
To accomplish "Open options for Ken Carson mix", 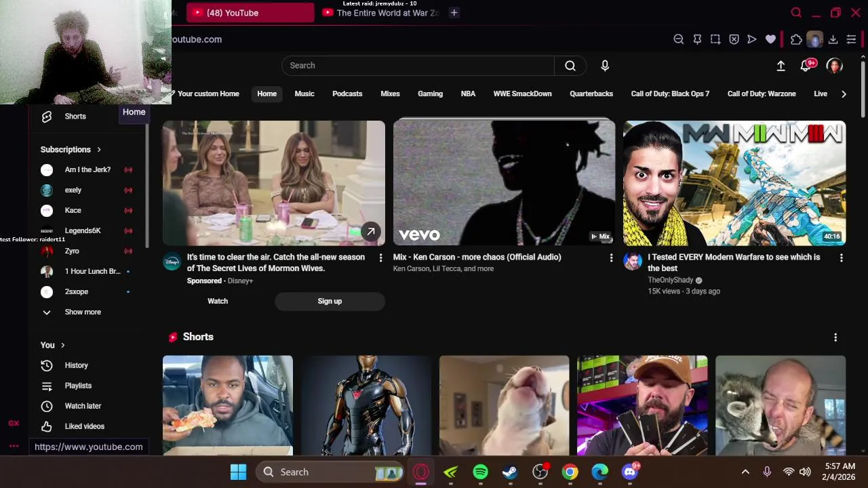I will click(611, 258).
